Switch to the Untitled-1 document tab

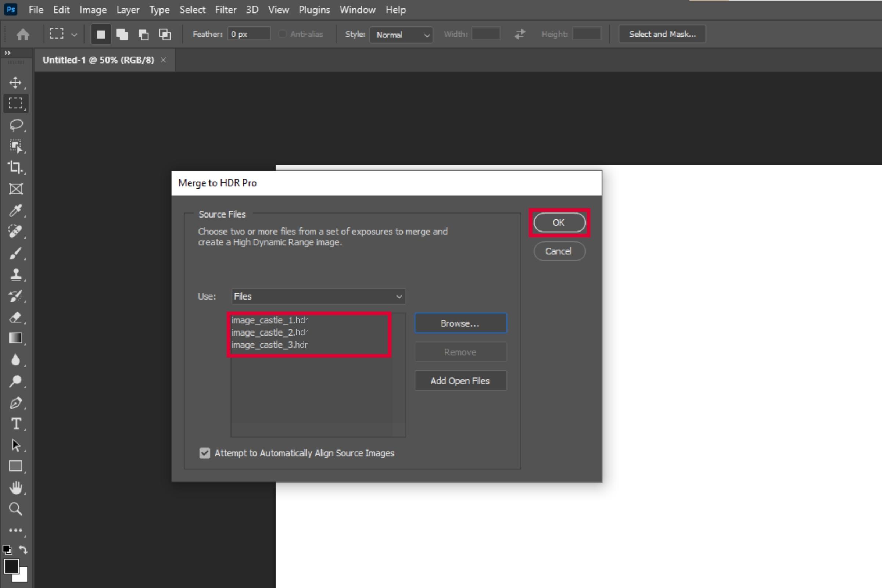tap(98, 60)
